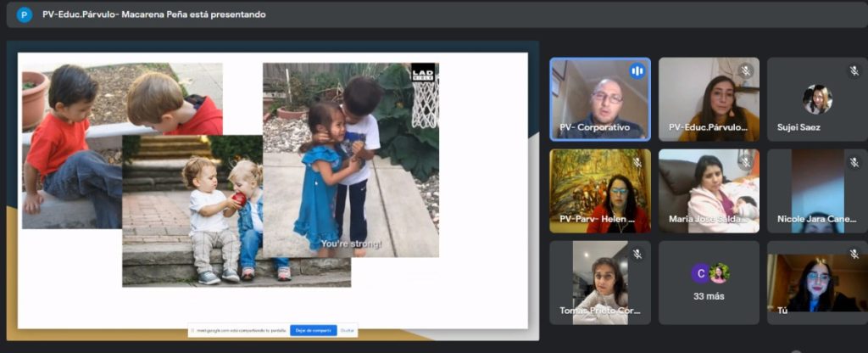Click muted mic icon on PV-Educ.Párvulo tile
This screenshot has width=868, height=353.
point(745,71)
